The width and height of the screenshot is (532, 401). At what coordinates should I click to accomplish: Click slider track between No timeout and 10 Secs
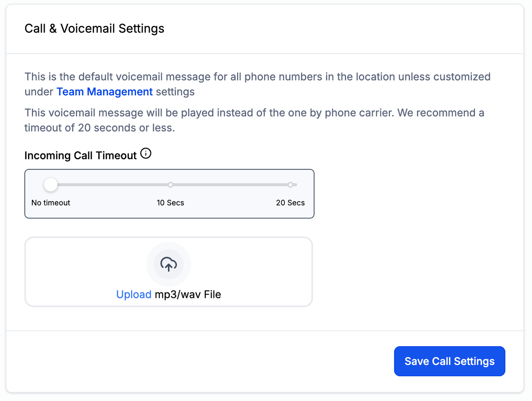110,185
